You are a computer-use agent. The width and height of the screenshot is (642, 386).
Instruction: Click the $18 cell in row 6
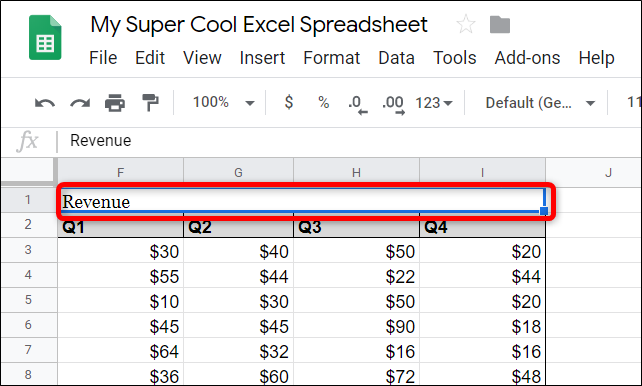pyautogui.click(x=482, y=325)
